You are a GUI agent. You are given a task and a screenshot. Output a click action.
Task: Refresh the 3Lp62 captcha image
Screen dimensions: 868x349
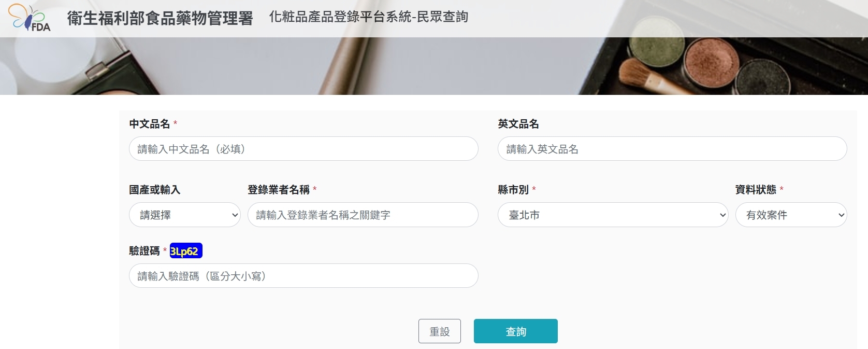click(185, 251)
